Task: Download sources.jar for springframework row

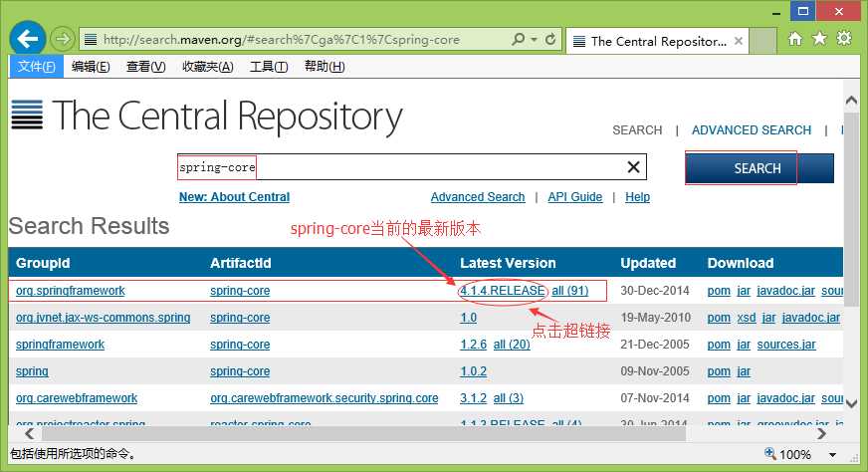Action: click(786, 345)
